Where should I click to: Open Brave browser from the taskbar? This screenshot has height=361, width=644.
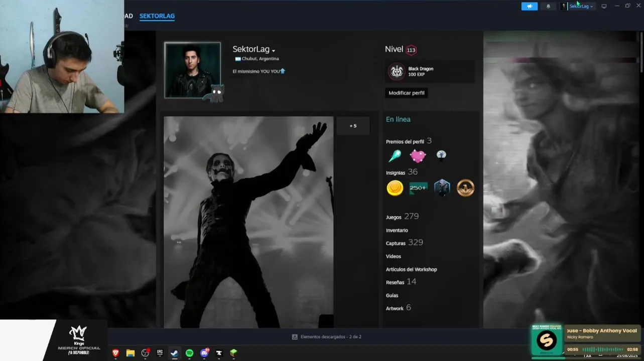(x=116, y=353)
